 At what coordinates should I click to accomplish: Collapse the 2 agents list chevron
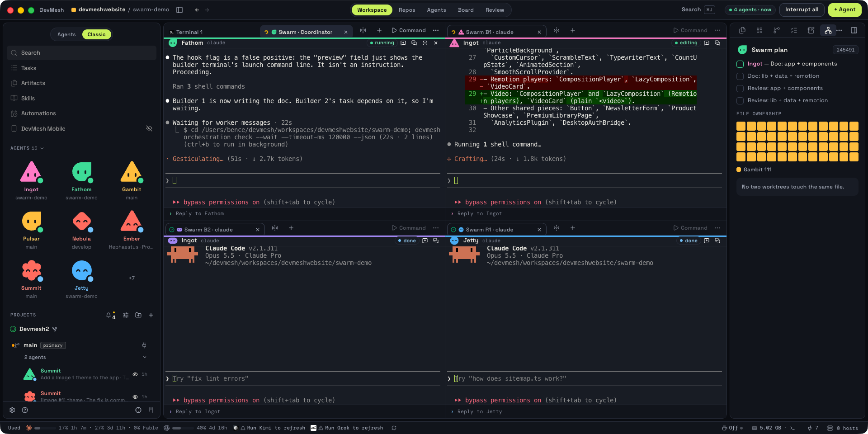pyautogui.click(x=145, y=357)
